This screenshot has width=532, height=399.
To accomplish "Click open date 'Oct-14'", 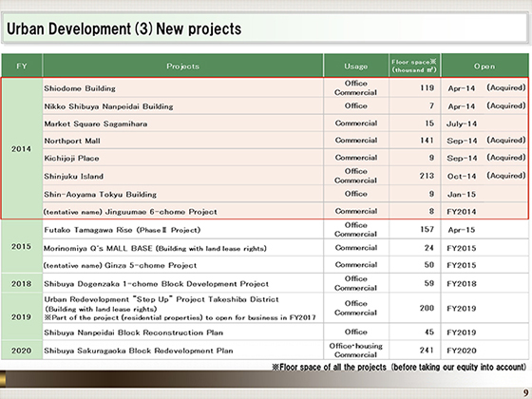I will [x=462, y=176].
